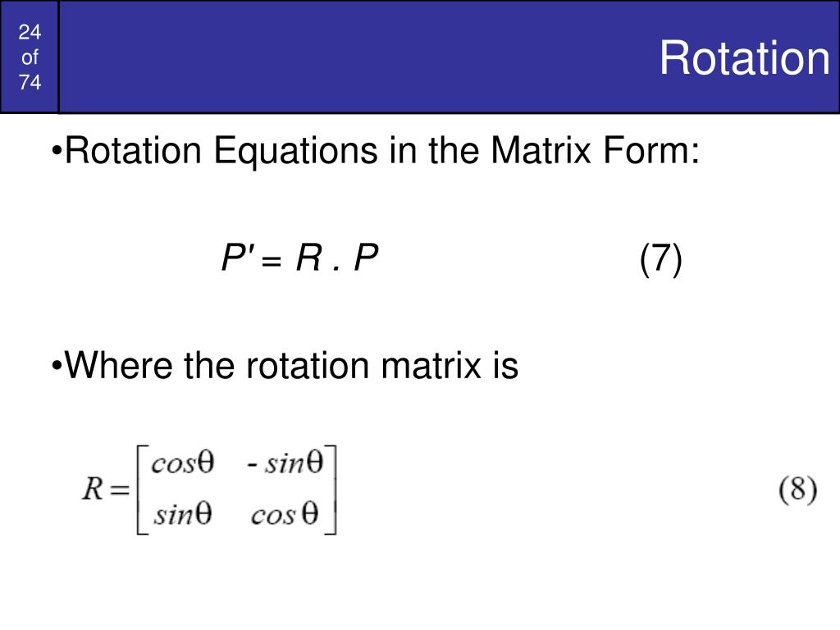Click the -sinθ matrix entry
The width and height of the screenshot is (840, 630).
pyautogui.click(x=285, y=462)
